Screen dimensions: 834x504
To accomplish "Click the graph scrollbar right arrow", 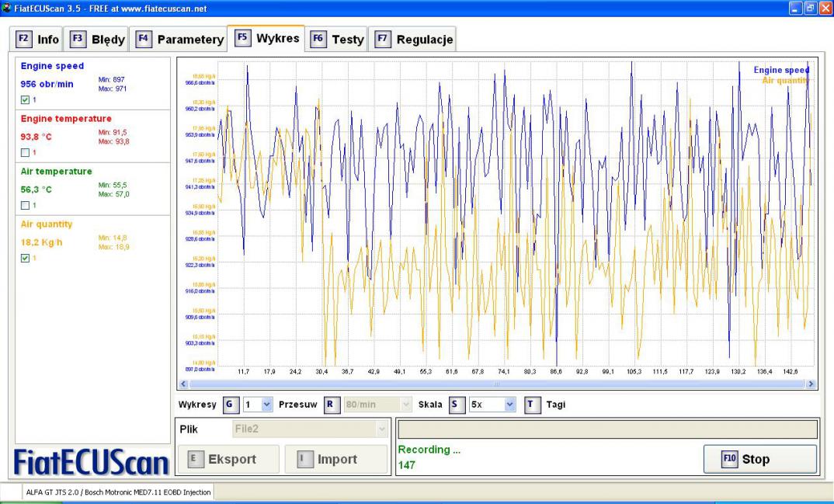I will pos(811,384).
